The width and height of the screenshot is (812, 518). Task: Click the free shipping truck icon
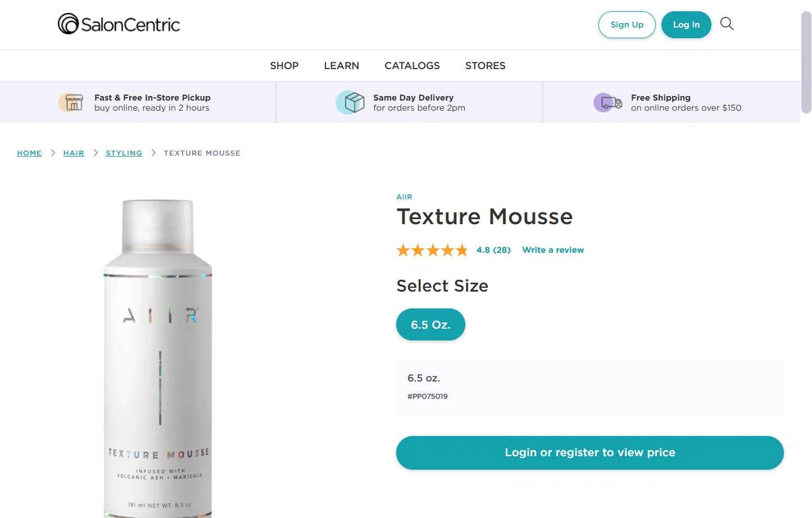pos(608,103)
